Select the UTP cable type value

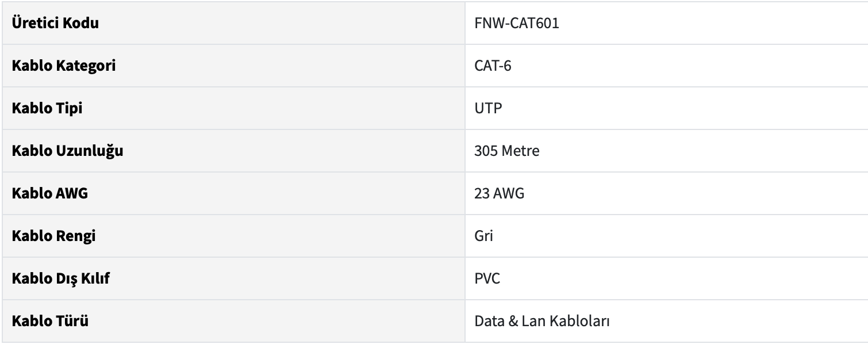[488, 108]
